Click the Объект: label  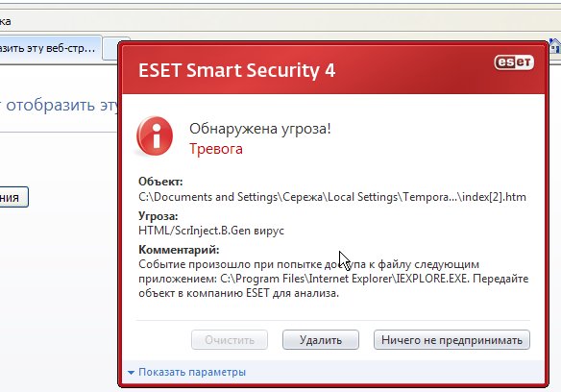click(160, 182)
